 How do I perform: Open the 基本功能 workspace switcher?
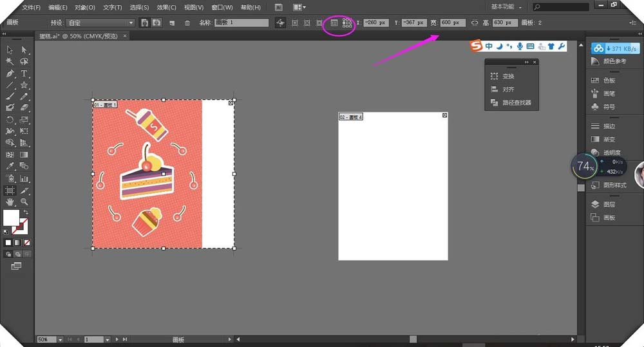506,7
